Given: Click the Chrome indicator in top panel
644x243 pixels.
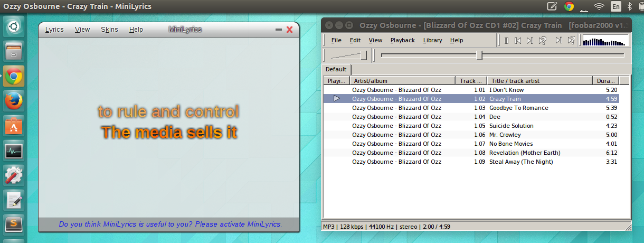Looking at the screenshot, I should (569, 6).
